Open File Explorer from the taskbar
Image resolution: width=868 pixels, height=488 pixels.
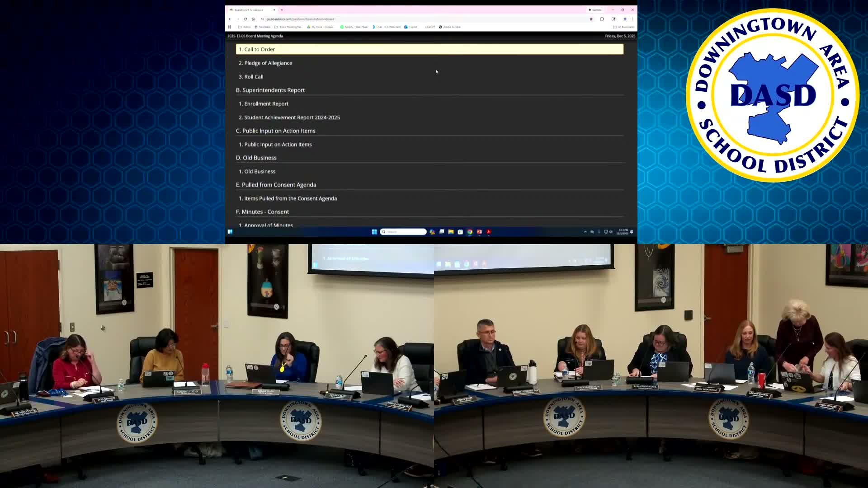[x=451, y=232]
